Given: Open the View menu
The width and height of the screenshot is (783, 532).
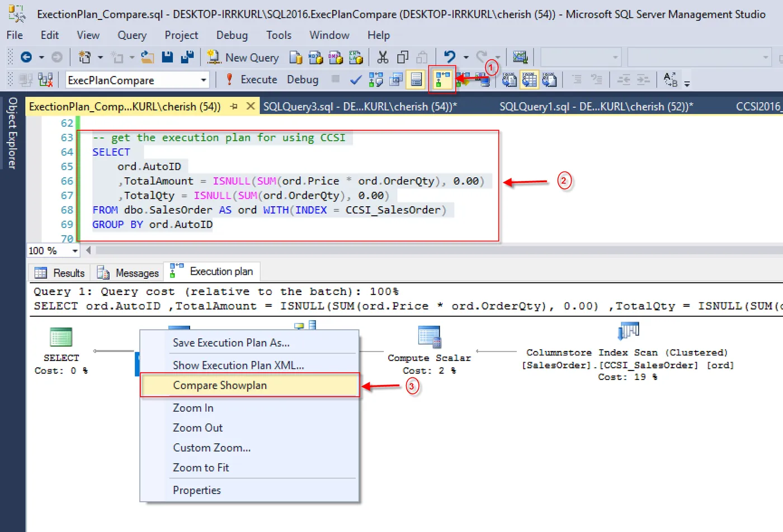Looking at the screenshot, I should click(x=88, y=35).
